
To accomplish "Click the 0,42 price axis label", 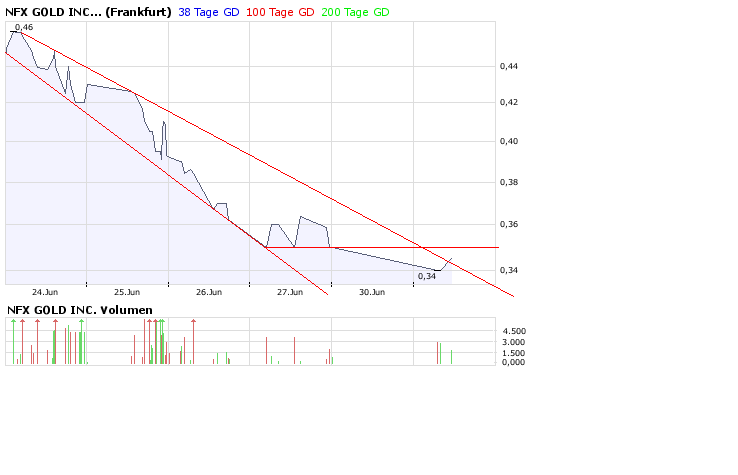I will [510, 102].
